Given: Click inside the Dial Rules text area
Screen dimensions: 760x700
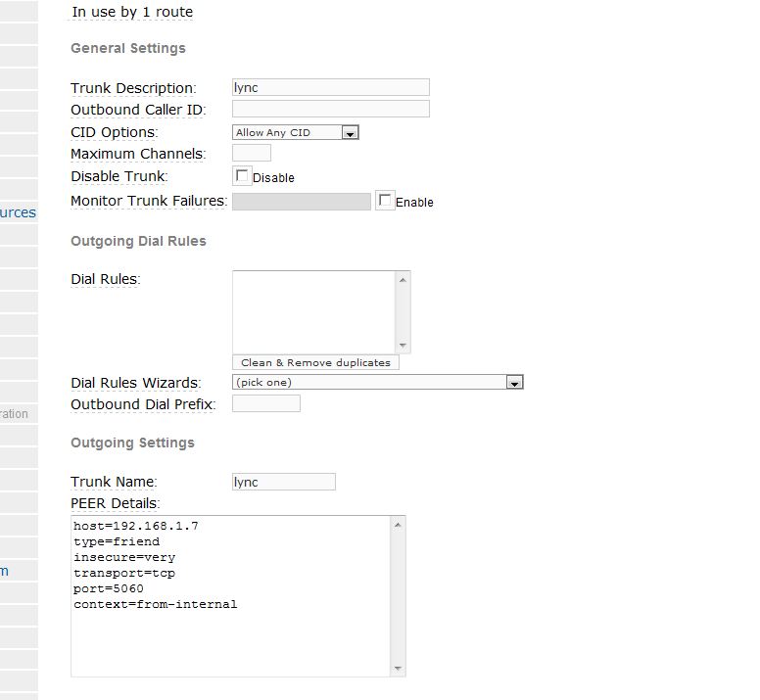Looking at the screenshot, I should (x=313, y=311).
